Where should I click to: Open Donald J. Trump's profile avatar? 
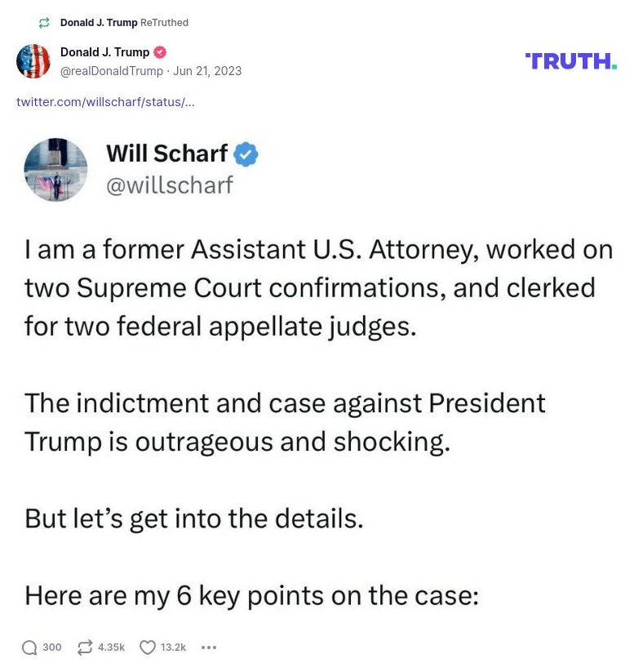[33, 61]
